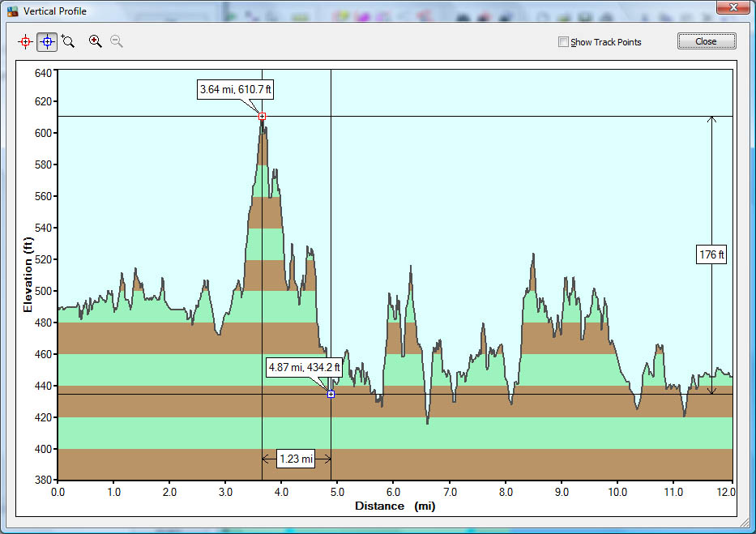Click the 1.23 mi distance measurement label
This screenshot has height=534, width=756.
pyautogui.click(x=296, y=459)
